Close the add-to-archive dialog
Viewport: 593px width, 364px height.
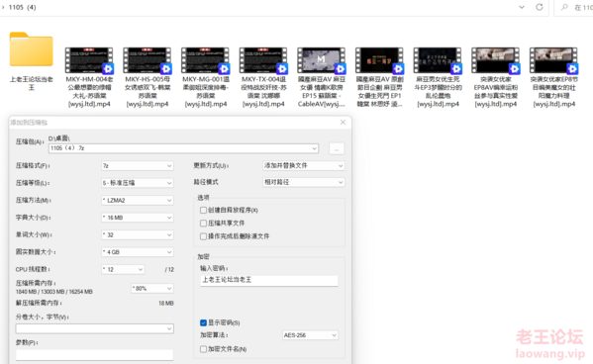pyautogui.click(x=343, y=122)
